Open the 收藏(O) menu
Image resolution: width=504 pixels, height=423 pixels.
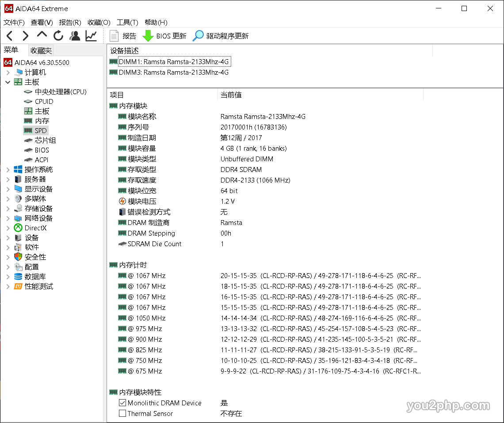coord(99,23)
